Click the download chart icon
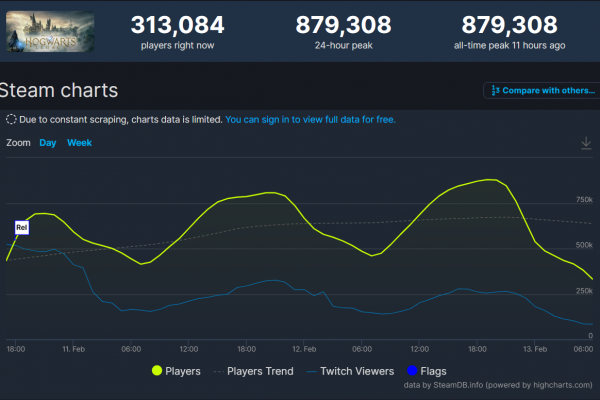Image resolution: width=600 pixels, height=400 pixels. coord(586,143)
